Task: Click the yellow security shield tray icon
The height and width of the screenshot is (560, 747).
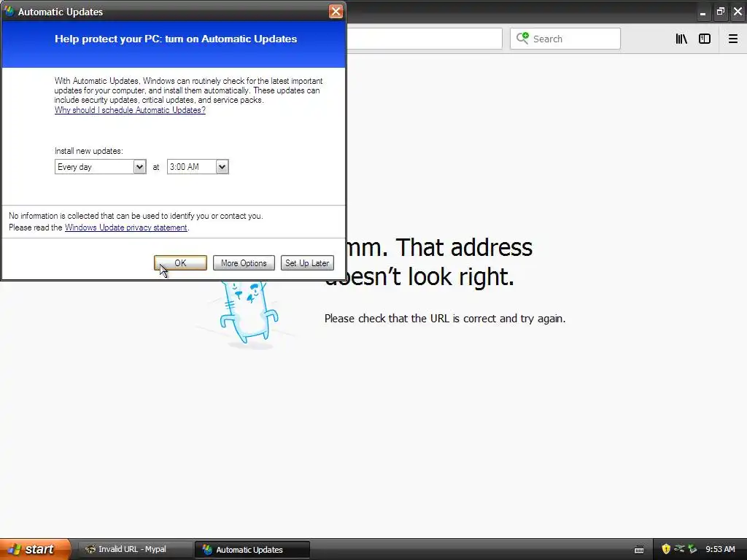Action: 666,549
